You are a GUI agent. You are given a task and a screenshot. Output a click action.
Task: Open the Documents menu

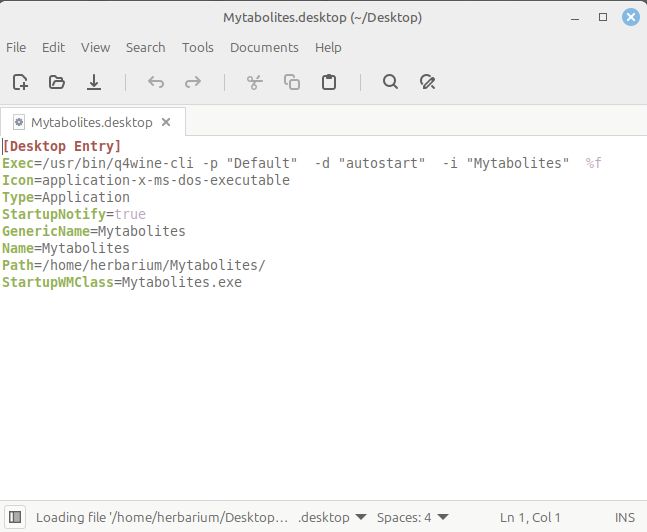[x=264, y=47]
